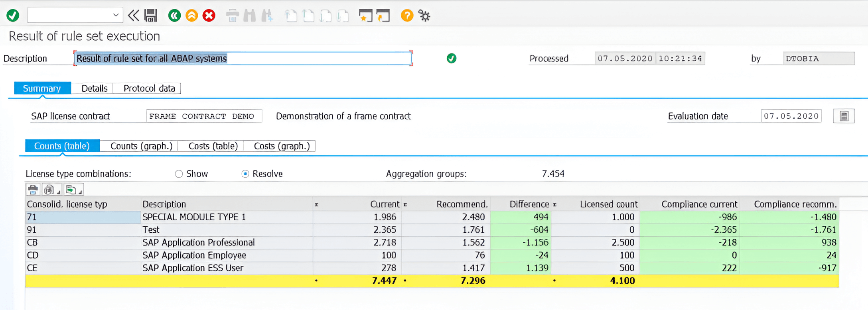Click the Save floppy disk icon

(x=151, y=16)
